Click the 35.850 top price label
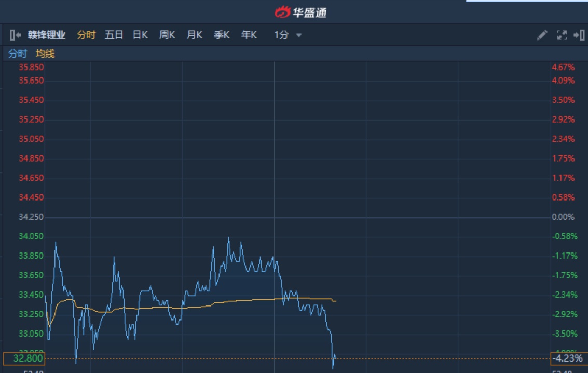 pyautogui.click(x=31, y=67)
